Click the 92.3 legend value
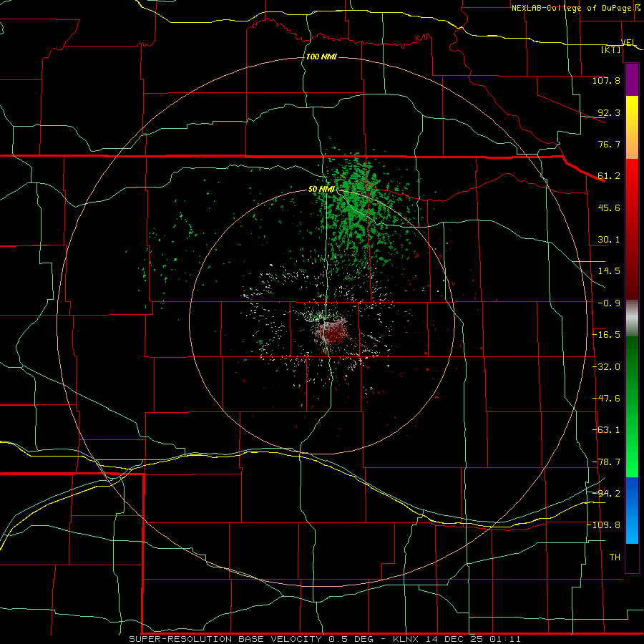 (x=609, y=112)
